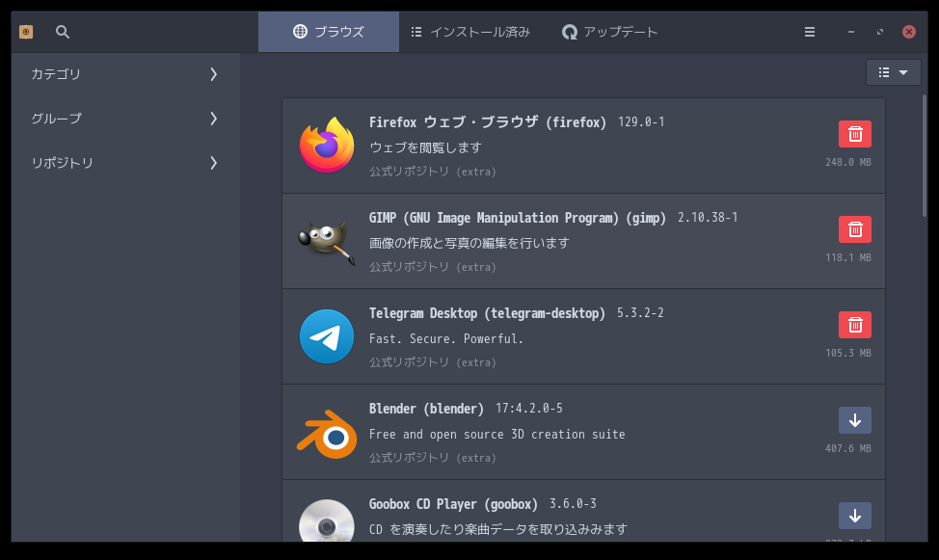
Task: Click the Blender version 17:4.2.0-5
Action: (528, 409)
